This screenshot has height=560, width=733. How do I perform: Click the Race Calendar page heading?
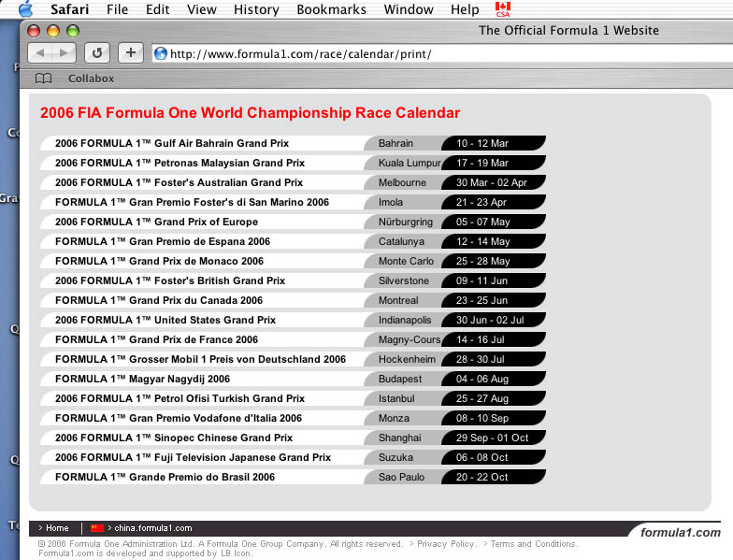251,112
